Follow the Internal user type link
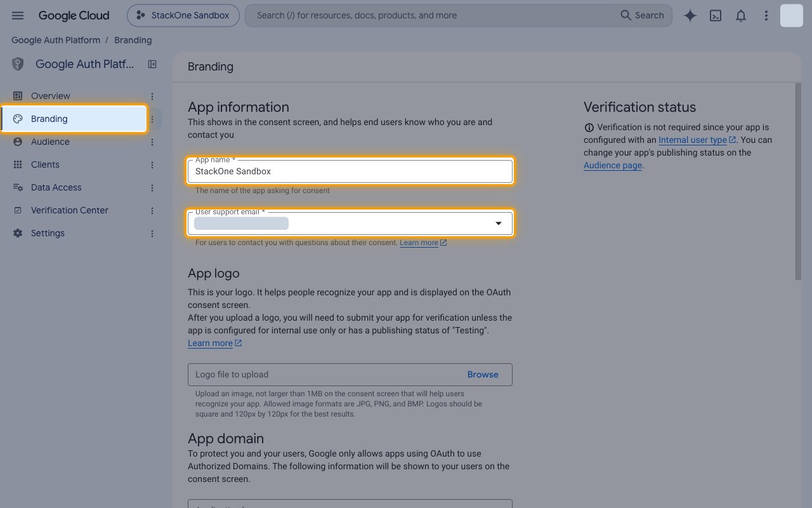The height and width of the screenshot is (508, 812). tap(697, 140)
